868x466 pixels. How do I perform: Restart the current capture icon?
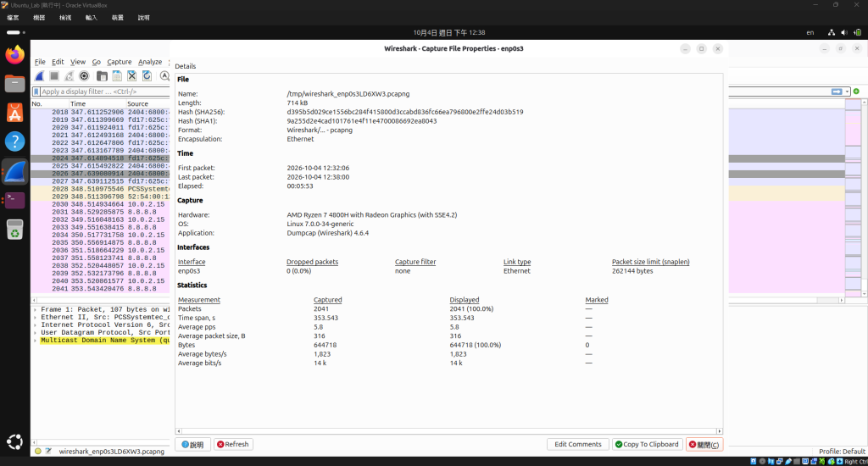point(70,76)
